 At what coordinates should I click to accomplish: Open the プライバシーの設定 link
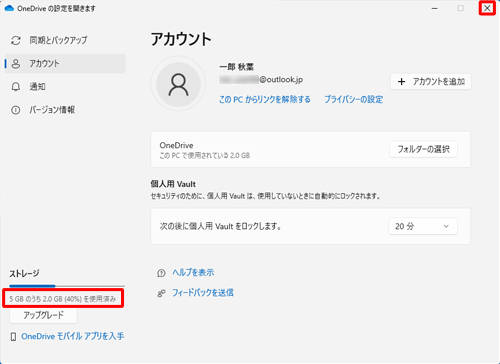click(354, 99)
